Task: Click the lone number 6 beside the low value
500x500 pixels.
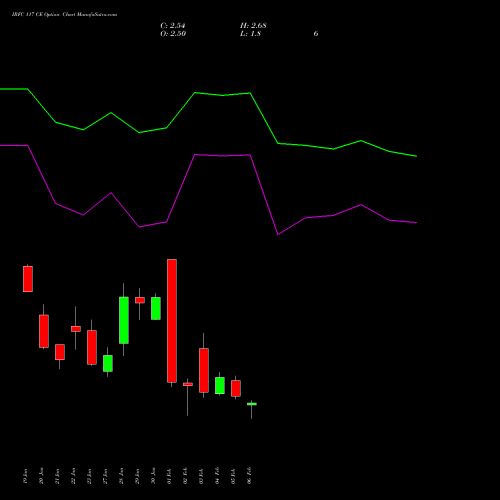Action: (316, 34)
